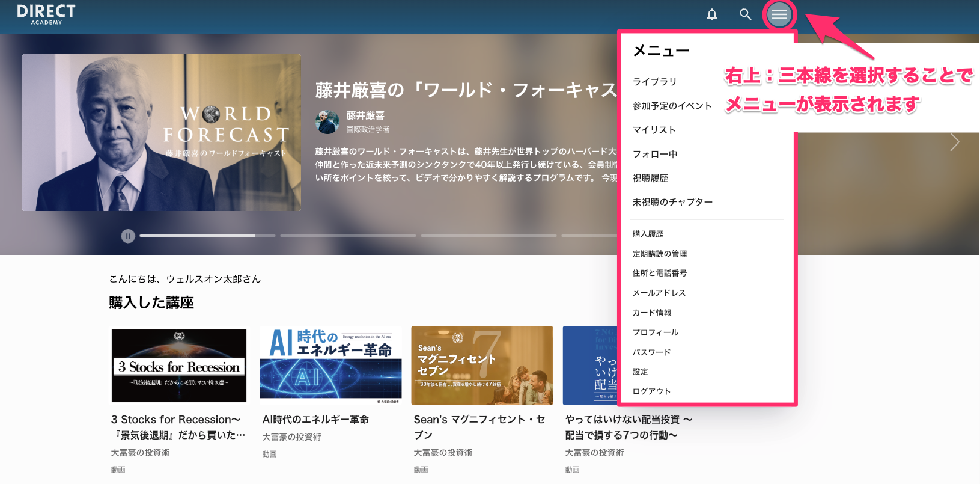Click やってはいけない配当投資 title link
The image size is (980, 484).
[628, 427]
